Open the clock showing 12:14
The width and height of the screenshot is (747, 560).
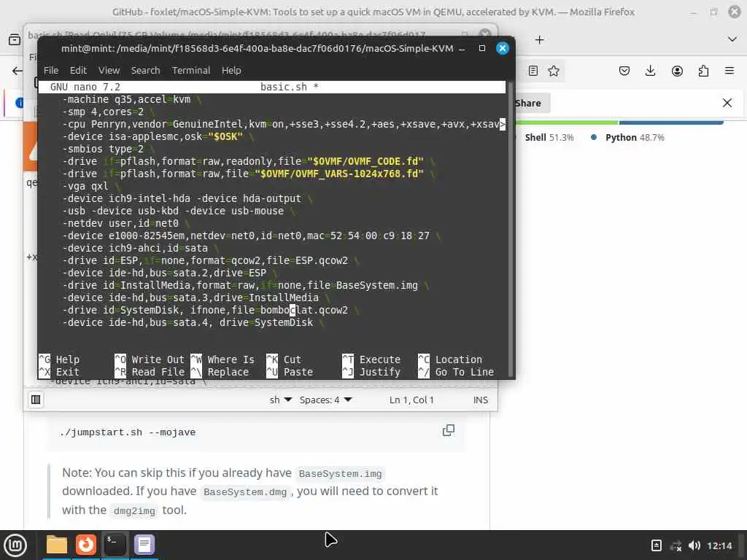pos(719,545)
